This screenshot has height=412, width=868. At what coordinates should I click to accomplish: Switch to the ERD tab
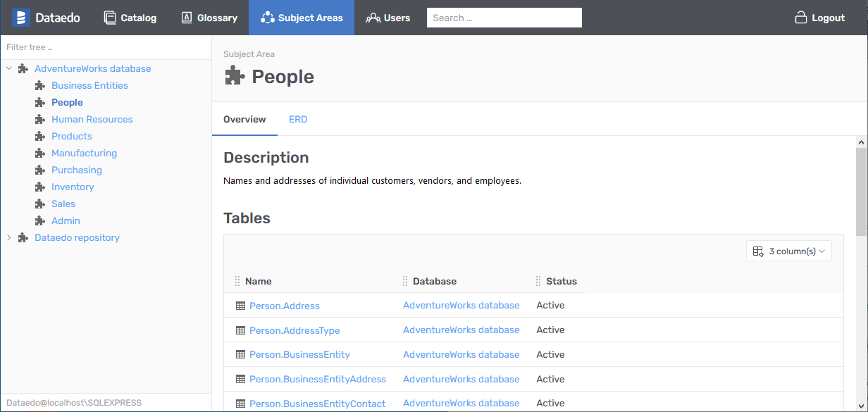coord(298,120)
